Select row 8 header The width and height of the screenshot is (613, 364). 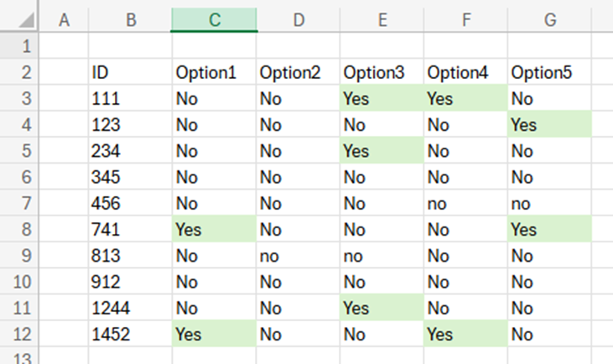[20, 229]
